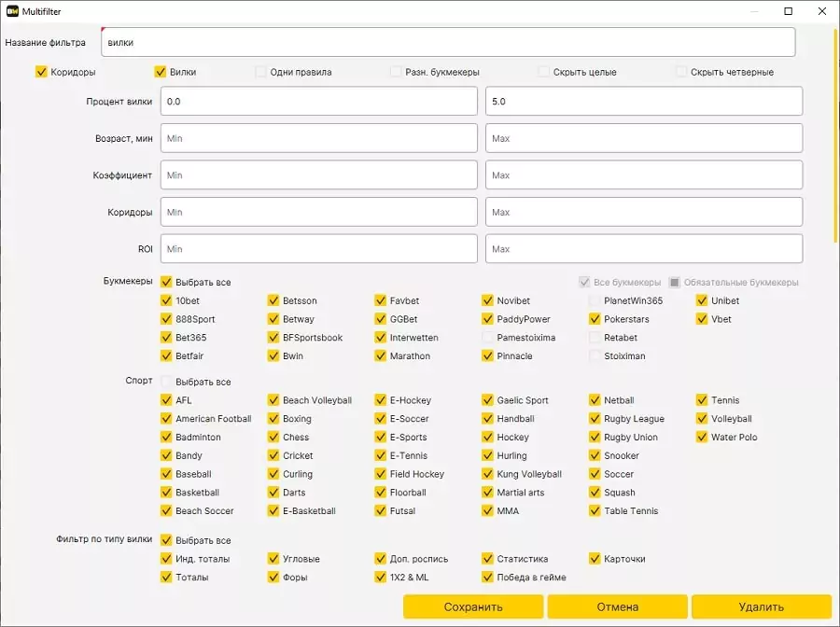The width and height of the screenshot is (840, 627).
Task: Check the Pamestoixima bookmaker
Action: click(x=487, y=338)
